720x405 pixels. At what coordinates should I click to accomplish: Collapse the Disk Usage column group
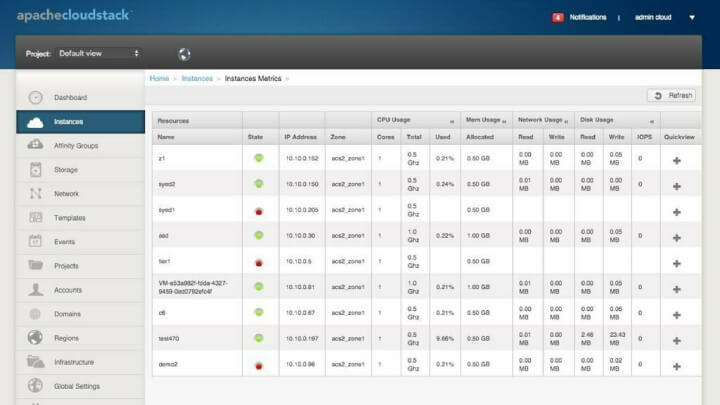point(652,122)
